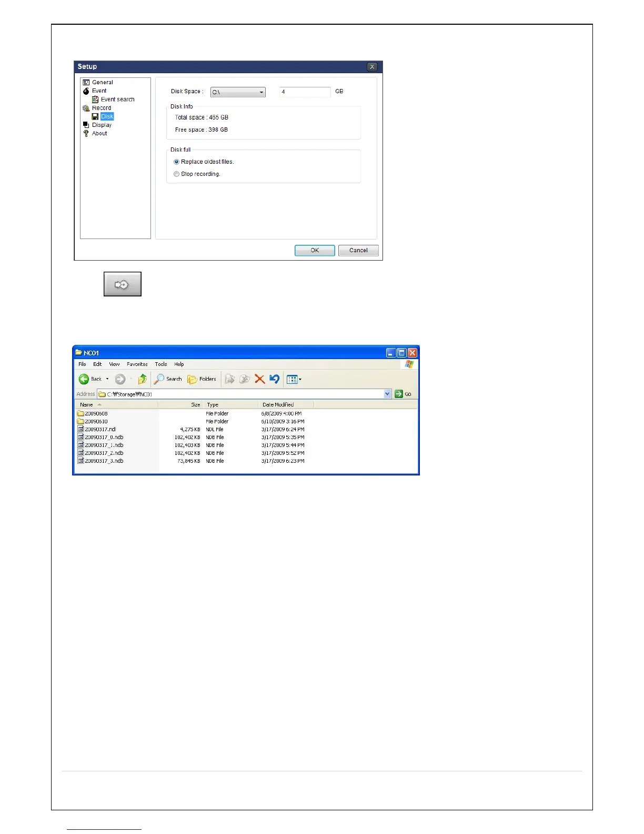
Task: Click the General card icon
Action: pyautogui.click(x=86, y=82)
